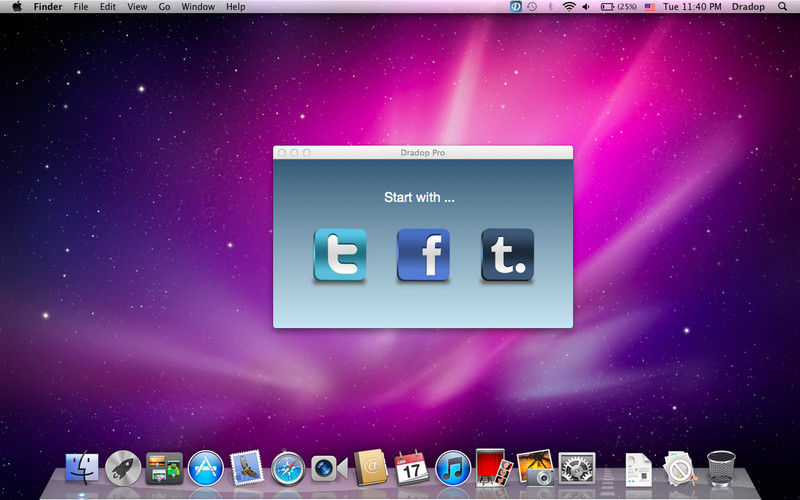Click the volume speaker icon
The image size is (800, 500).
click(x=586, y=7)
